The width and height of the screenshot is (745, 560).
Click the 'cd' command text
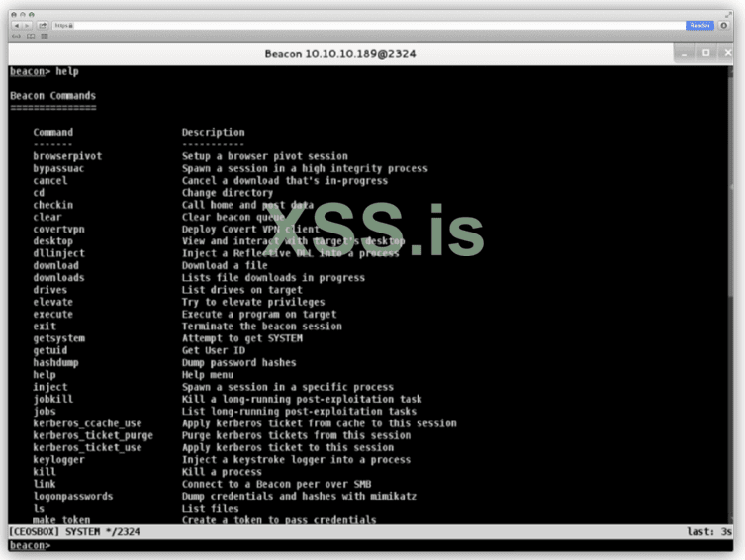pyautogui.click(x=39, y=193)
